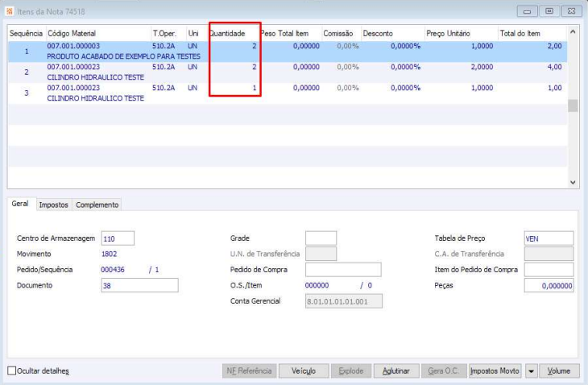The image size is (588, 385).
Task: Click the C.A. de Transferência field
Action: (x=549, y=254)
